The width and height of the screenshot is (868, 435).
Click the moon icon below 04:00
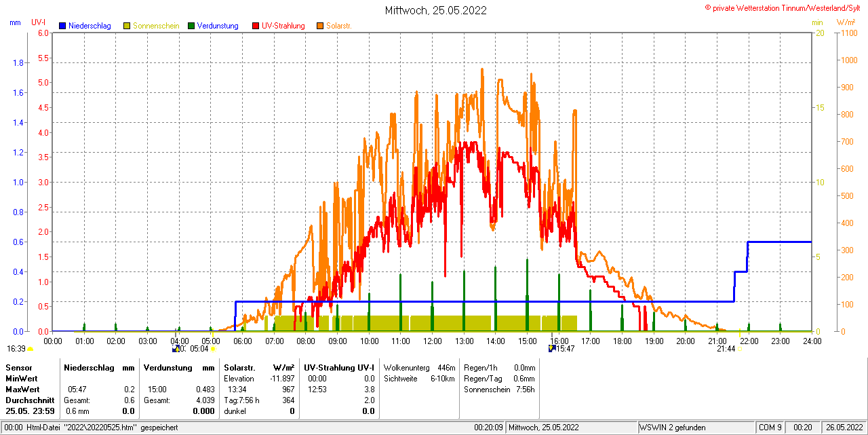pyautogui.click(x=175, y=349)
